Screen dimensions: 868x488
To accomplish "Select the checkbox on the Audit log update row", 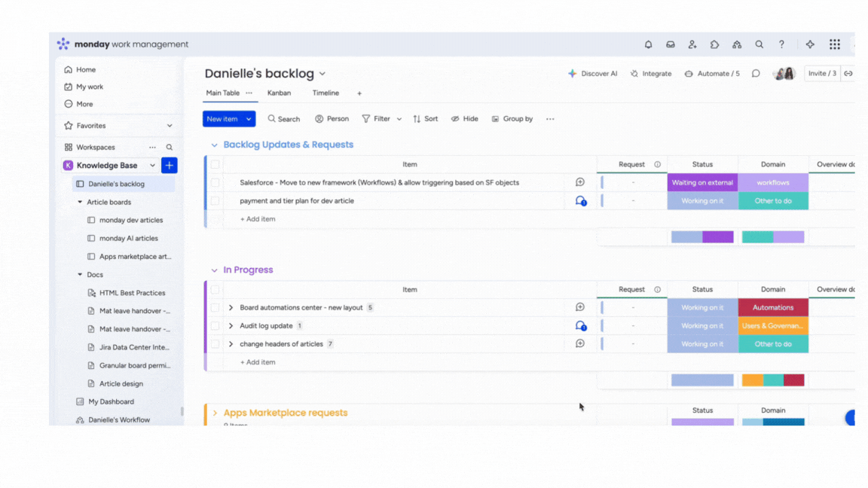I will coord(215,325).
